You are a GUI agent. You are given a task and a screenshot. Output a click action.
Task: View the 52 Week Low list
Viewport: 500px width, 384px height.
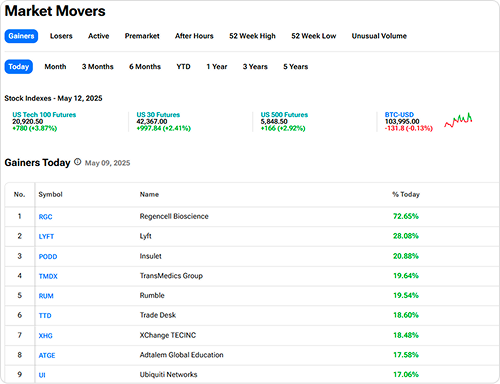click(x=314, y=36)
